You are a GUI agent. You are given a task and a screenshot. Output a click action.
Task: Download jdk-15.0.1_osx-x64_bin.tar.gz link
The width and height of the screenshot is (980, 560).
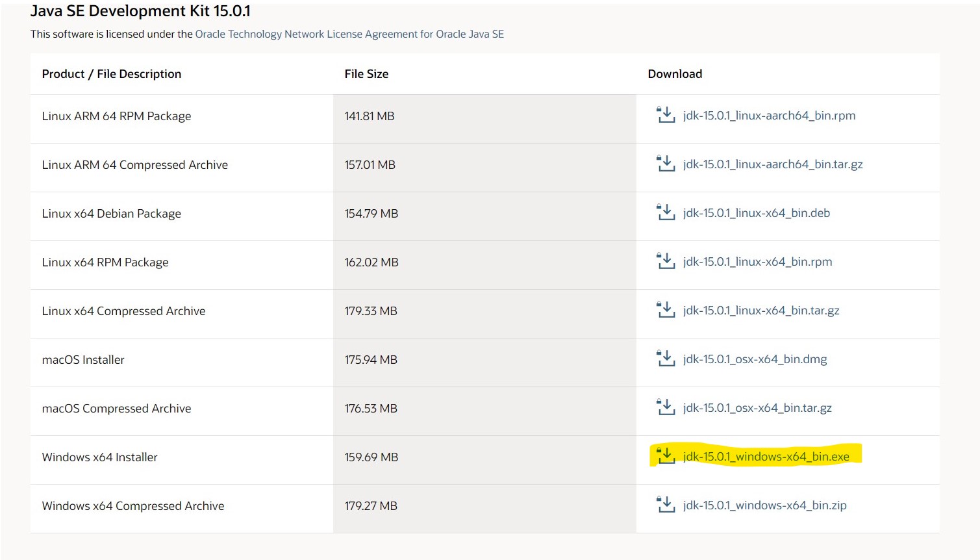tap(757, 408)
